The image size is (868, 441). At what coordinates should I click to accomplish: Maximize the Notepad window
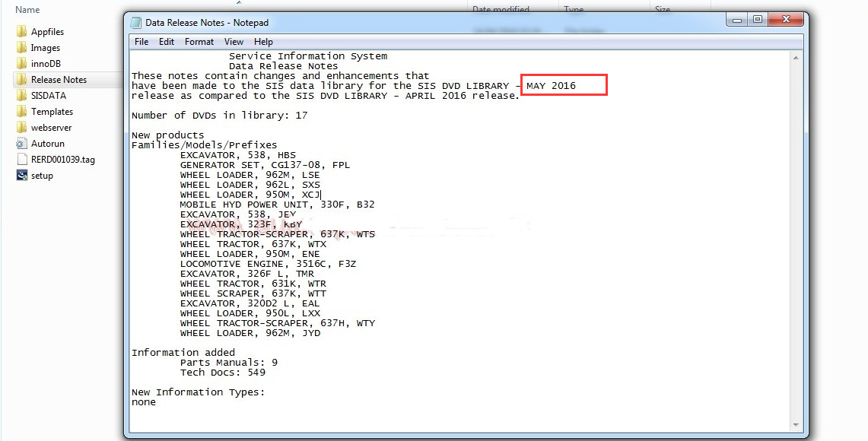757,20
